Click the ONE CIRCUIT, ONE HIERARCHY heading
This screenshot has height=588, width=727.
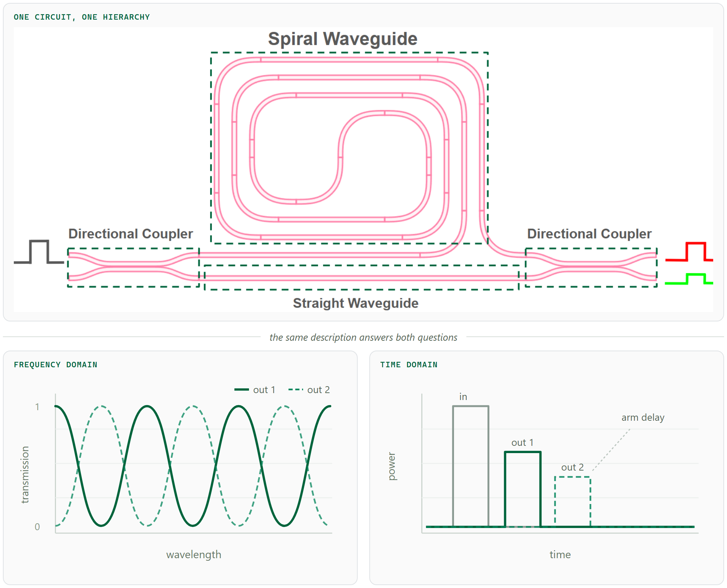tap(82, 17)
